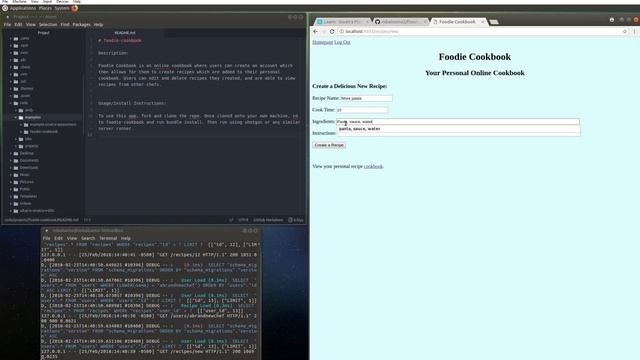This screenshot has height=360, width=640.
Task: Open the Atom Packages menu
Action: point(82,24)
